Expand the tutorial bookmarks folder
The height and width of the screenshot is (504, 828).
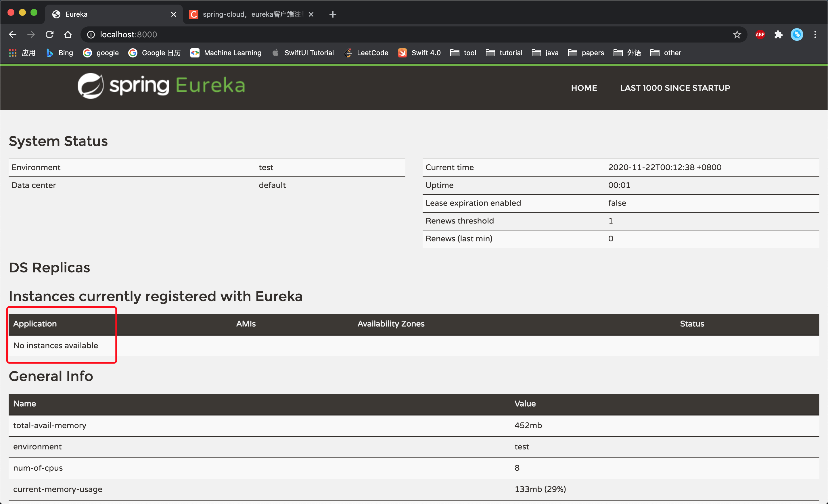tap(504, 53)
